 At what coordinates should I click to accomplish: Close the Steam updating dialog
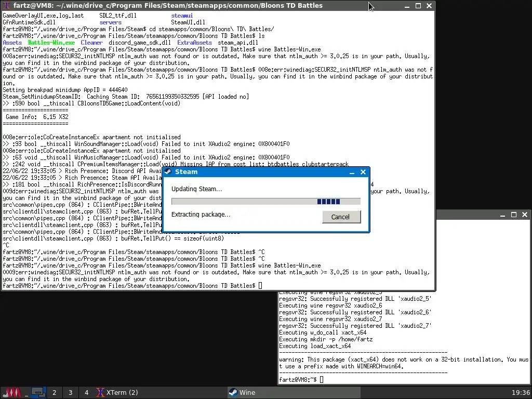point(363,172)
